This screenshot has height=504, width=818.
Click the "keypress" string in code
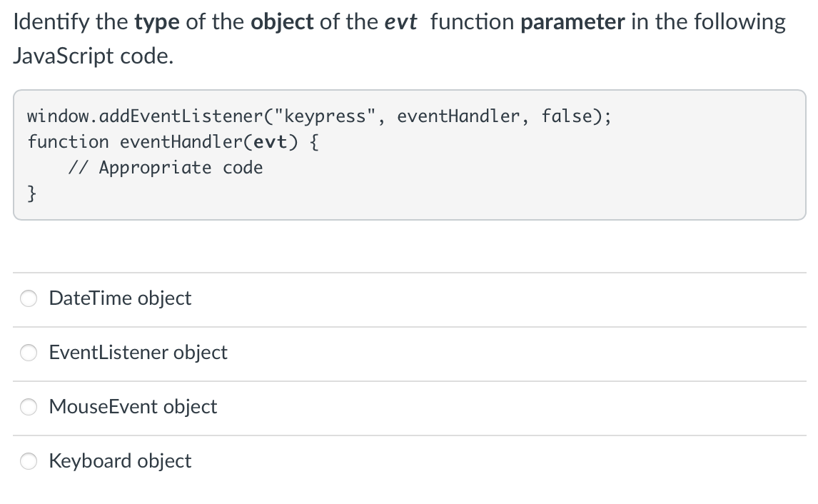[x=325, y=116]
